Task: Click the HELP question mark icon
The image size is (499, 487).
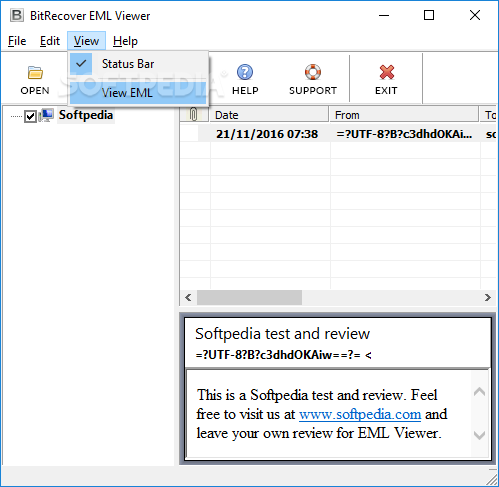Action: click(x=245, y=72)
